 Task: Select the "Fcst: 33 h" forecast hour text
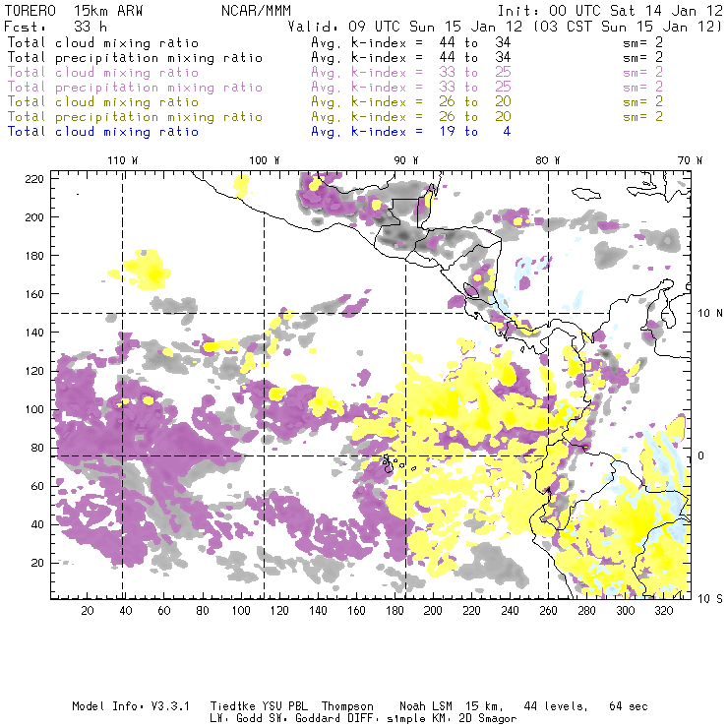(x=56, y=27)
